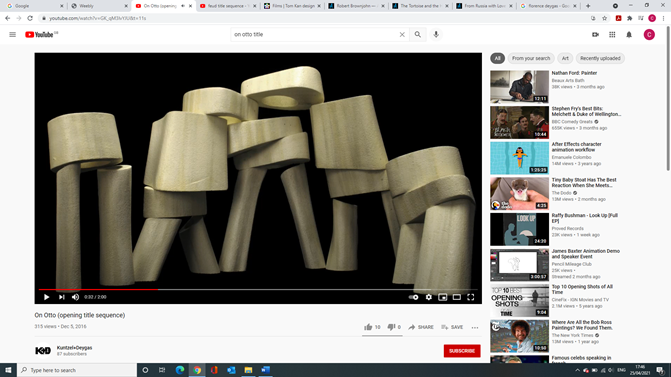Viewport: 671px width, 377px height.
Task: Toggle the autoplay switch
Action: (x=413, y=297)
